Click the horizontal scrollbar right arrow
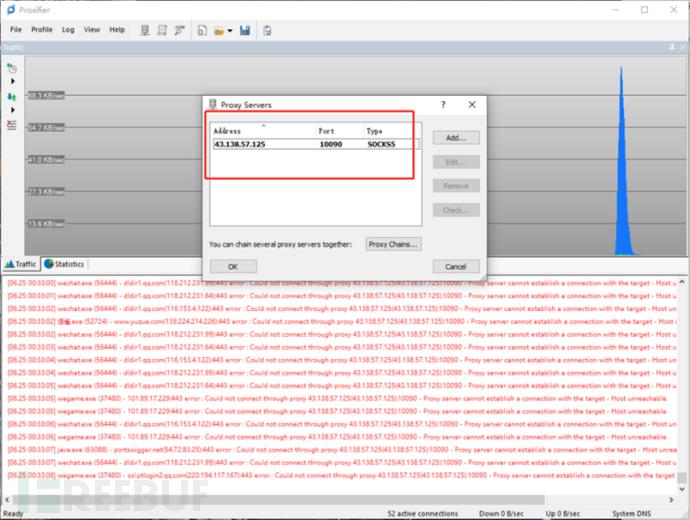The width and height of the screenshot is (690, 520). point(671,500)
